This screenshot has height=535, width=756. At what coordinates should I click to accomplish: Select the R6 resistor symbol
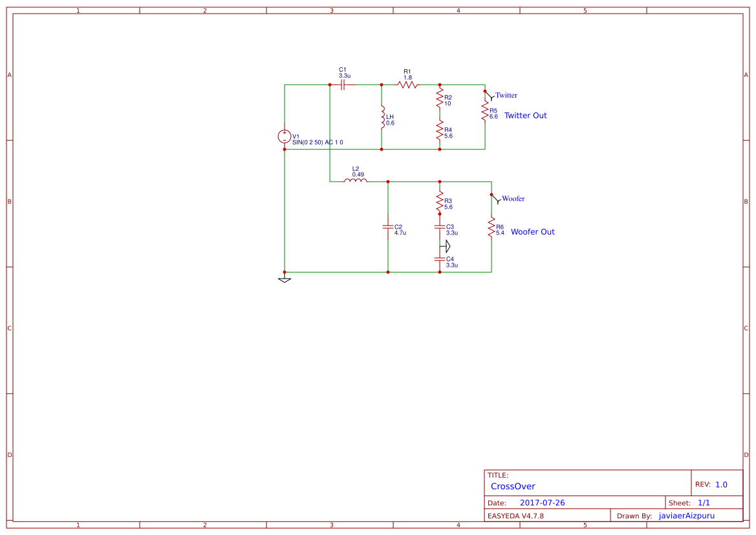491,227
